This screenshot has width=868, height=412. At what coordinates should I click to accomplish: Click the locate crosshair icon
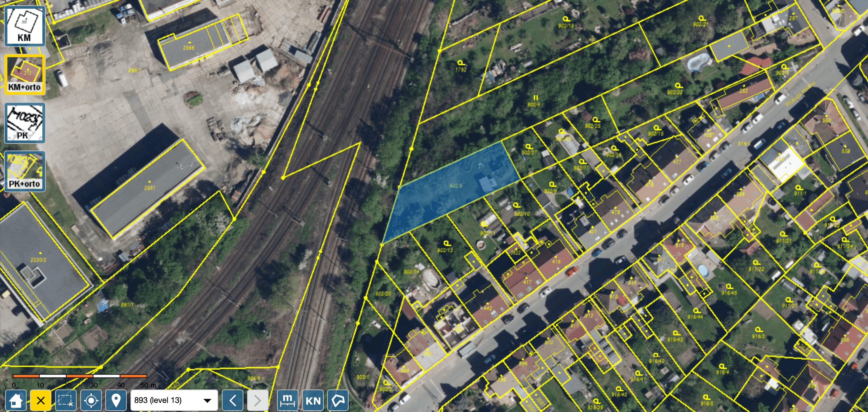91,400
